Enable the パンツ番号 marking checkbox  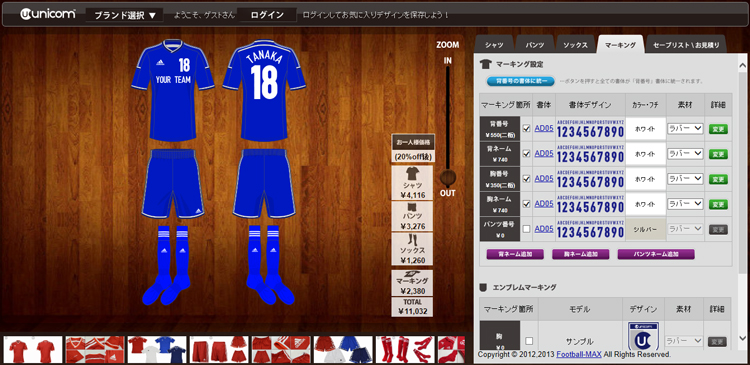(x=527, y=229)
